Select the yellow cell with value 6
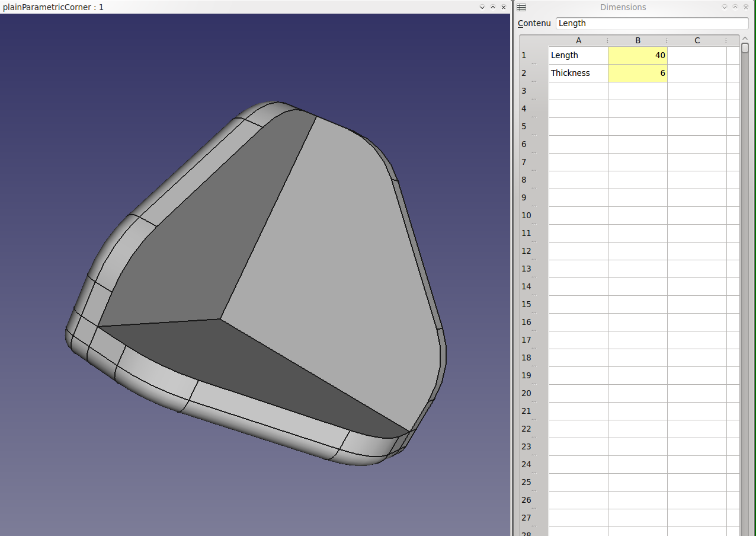The width and height of the screenshot is (756, 536). [638, 73]
